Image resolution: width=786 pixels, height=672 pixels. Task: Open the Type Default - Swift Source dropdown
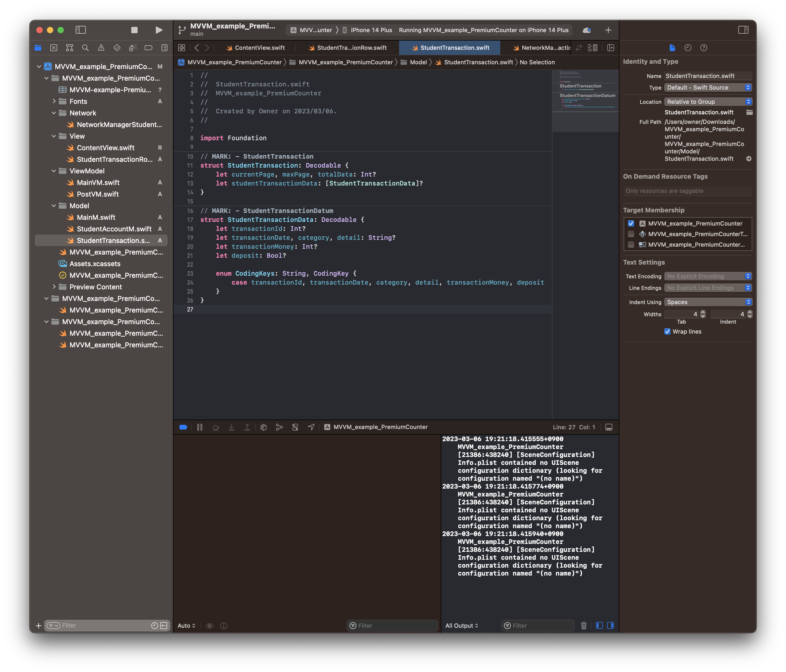point(708,87)
